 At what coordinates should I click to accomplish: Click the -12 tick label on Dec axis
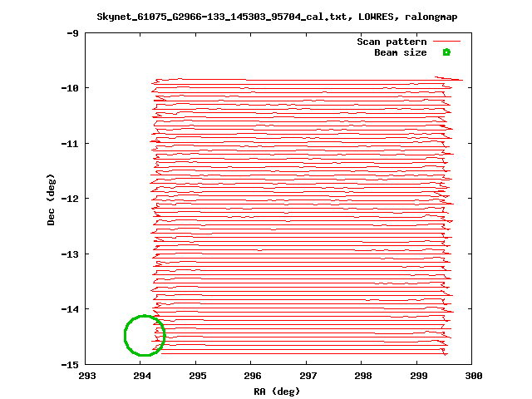tap(68, 199)
